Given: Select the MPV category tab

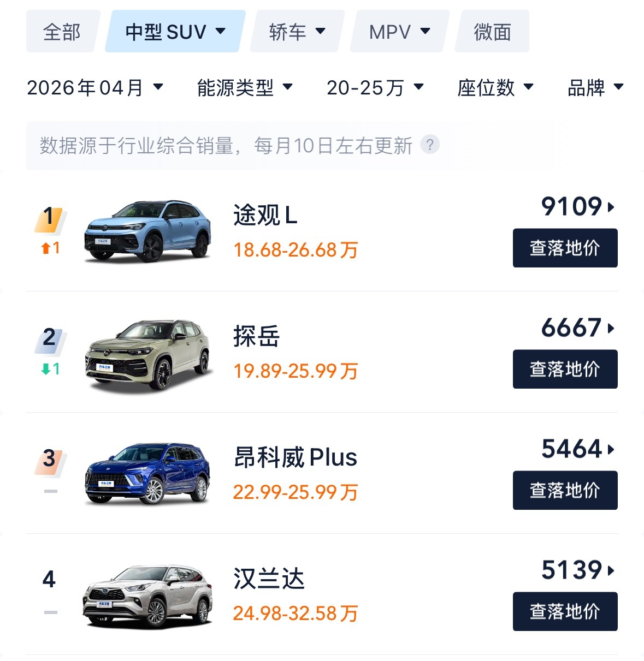Looking at the screenshot, I should (x=399, y=32).
